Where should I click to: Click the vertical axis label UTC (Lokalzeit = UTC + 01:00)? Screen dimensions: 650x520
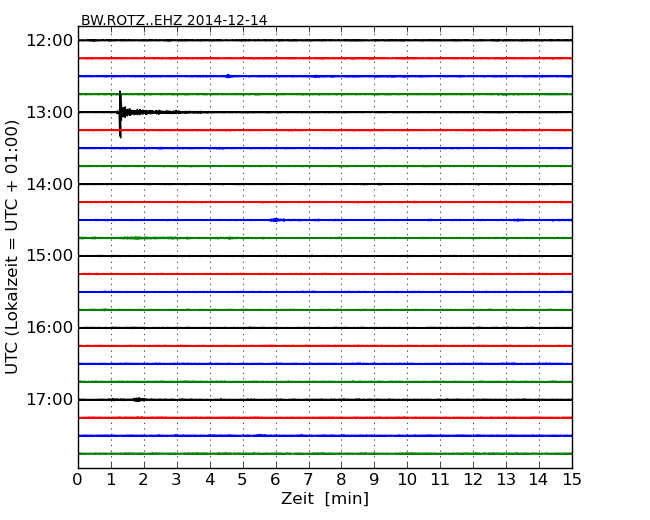tap(12, 247)
